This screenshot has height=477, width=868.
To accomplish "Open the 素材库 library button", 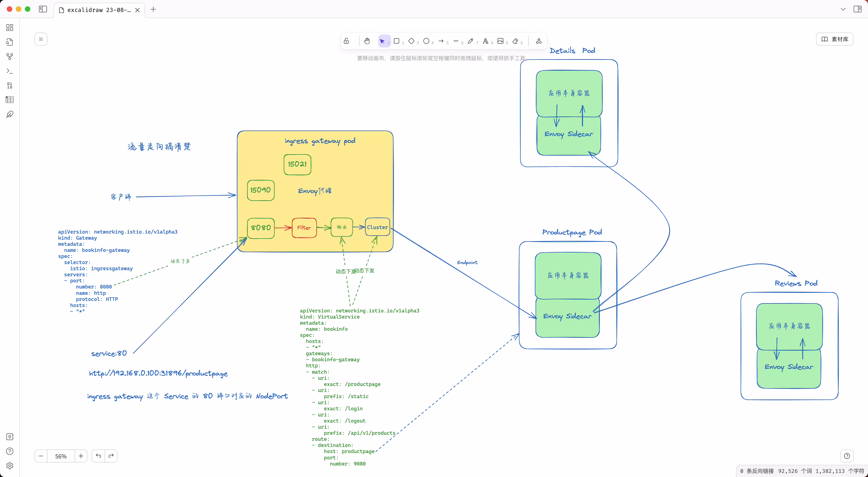I will coord(835,39).
